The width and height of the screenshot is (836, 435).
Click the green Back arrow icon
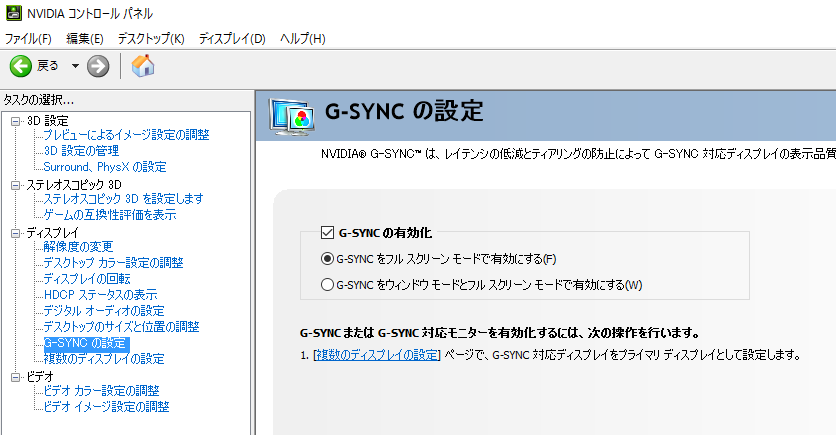pyautogui.click(x=21, y=66)
